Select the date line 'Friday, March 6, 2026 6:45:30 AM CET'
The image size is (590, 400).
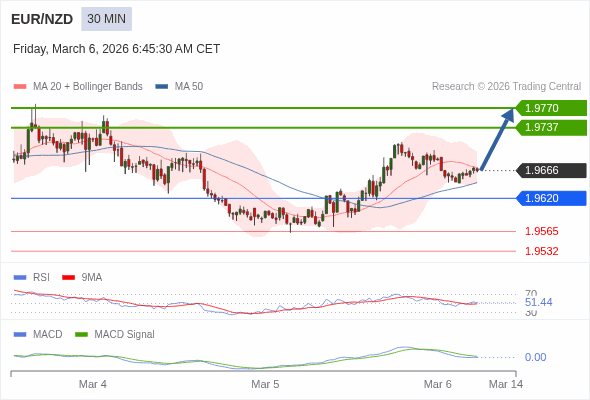point(116,49)
